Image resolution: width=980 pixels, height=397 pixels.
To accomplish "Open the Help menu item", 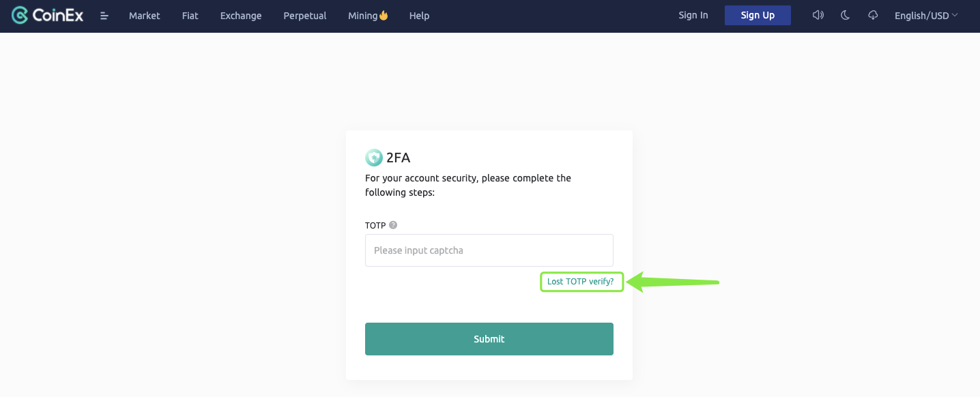I will pyautogui.click(x=419, y=16).
